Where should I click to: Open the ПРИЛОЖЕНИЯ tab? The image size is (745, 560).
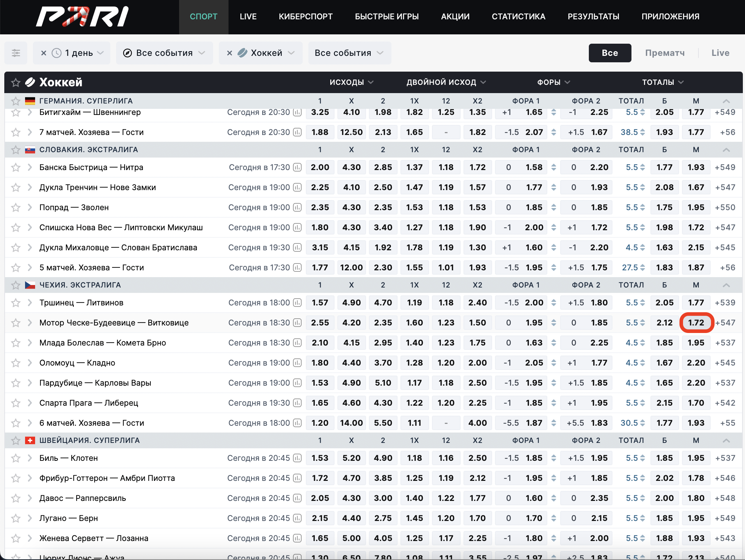670,16
